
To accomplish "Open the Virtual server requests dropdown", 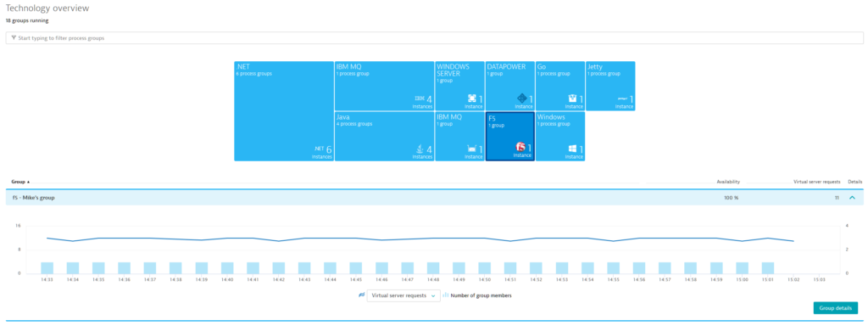I will pos(403,295).
